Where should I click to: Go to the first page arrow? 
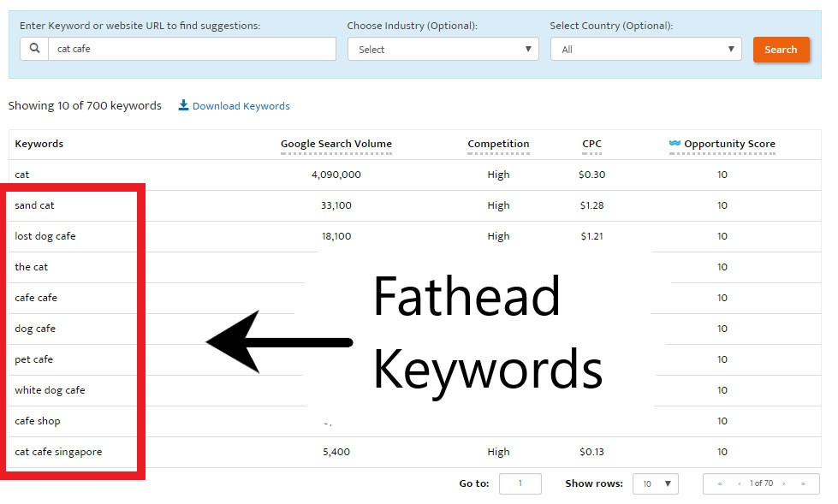pos(720,484)
